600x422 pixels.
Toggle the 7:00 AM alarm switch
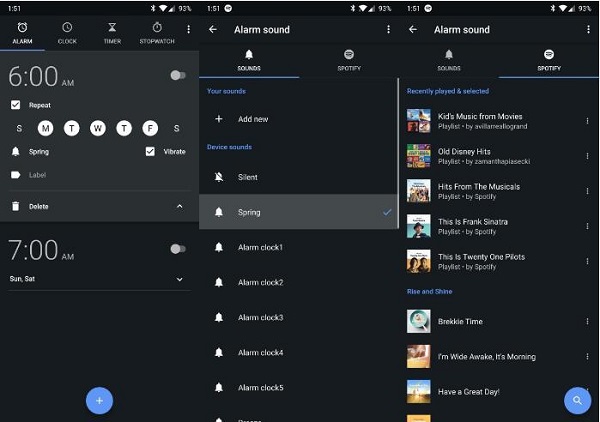click(178, 249)
